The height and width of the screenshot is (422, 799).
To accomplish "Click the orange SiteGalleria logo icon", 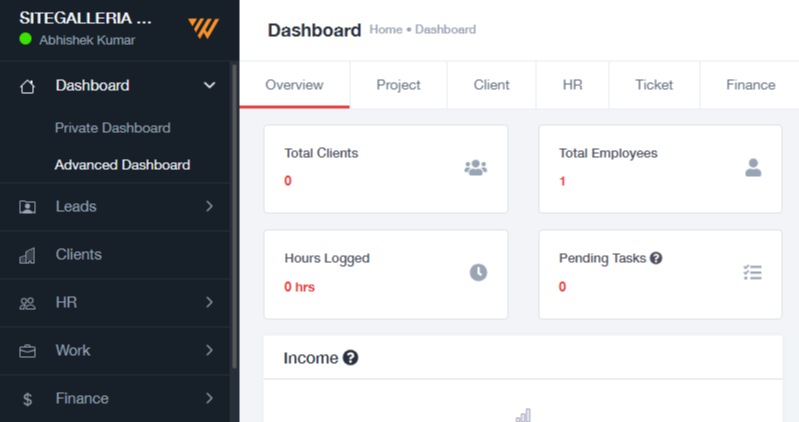I will coord(203,29).
